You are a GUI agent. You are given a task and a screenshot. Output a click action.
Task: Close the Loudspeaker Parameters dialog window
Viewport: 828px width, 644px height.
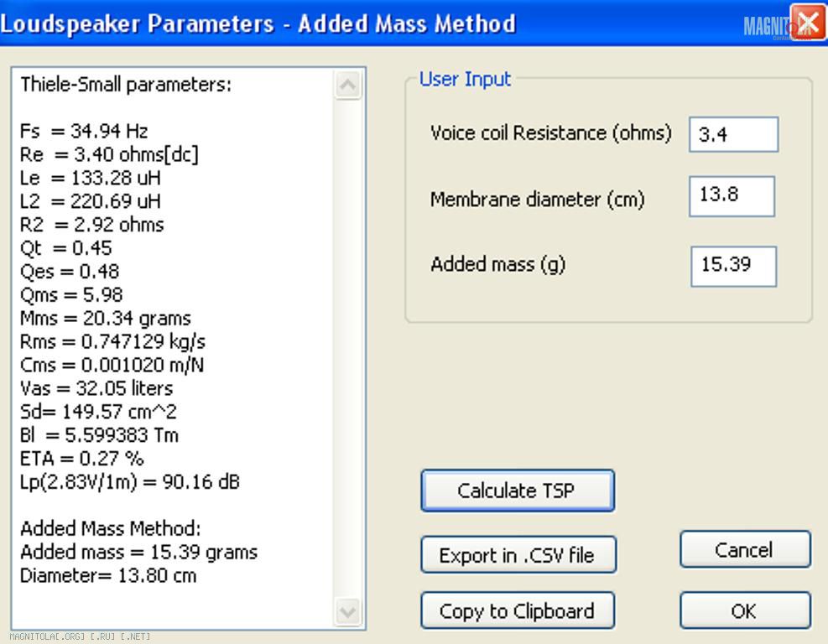807,23
